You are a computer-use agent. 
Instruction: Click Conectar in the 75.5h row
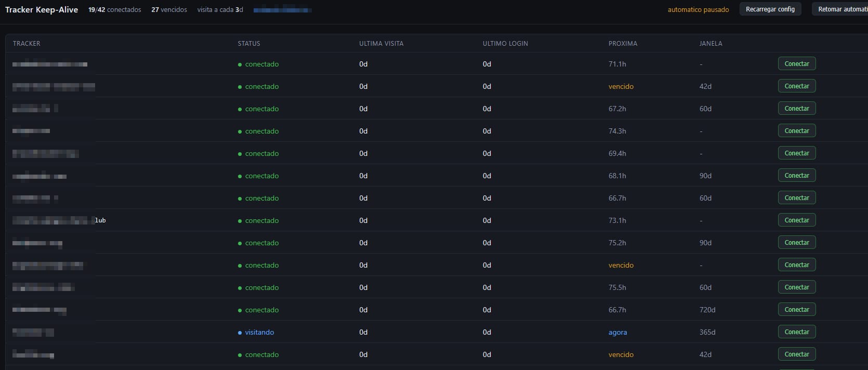(797, 287)
